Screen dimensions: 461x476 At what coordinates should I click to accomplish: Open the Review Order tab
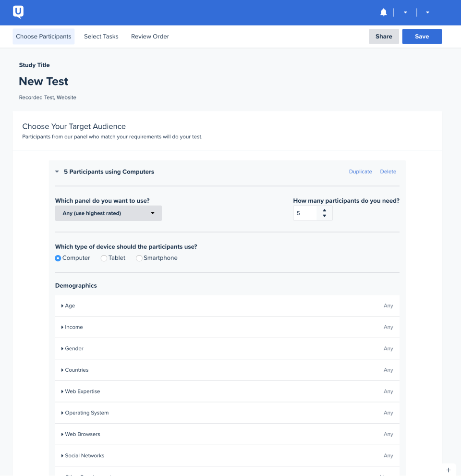point(149,36)
